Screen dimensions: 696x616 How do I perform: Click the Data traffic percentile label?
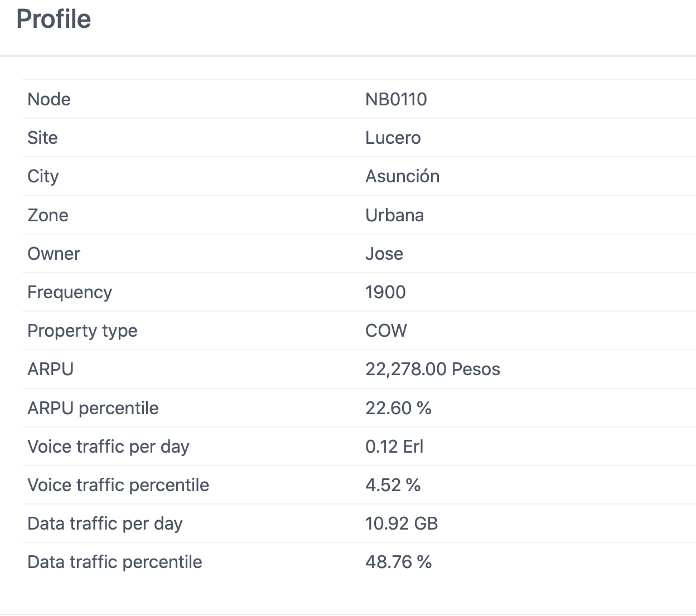tap(115, 562)
